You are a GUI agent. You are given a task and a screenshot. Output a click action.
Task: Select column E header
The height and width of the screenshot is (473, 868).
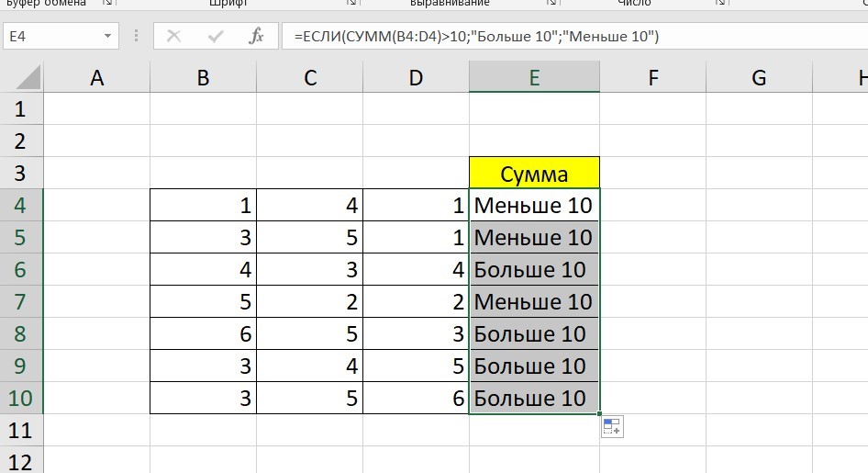click(534, 78)
